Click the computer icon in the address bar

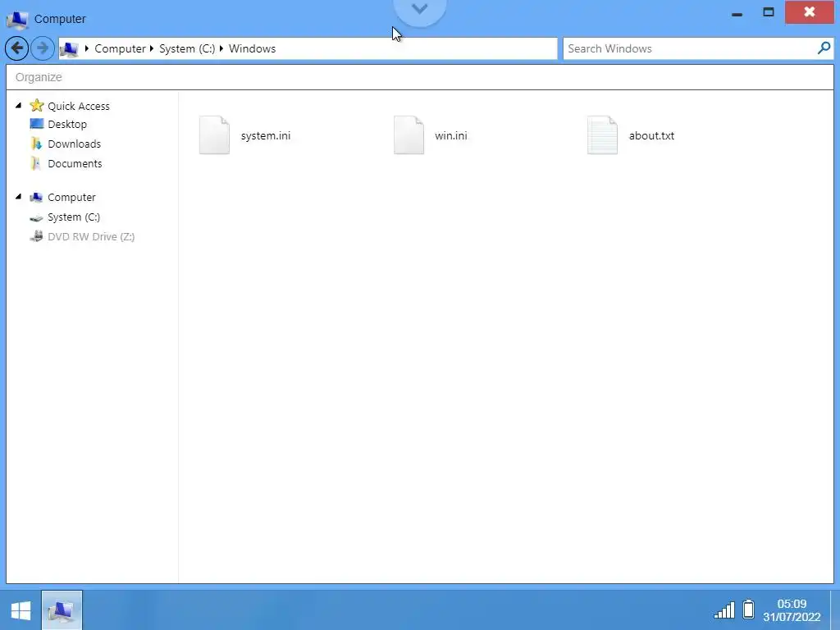(x=69, y=49)
